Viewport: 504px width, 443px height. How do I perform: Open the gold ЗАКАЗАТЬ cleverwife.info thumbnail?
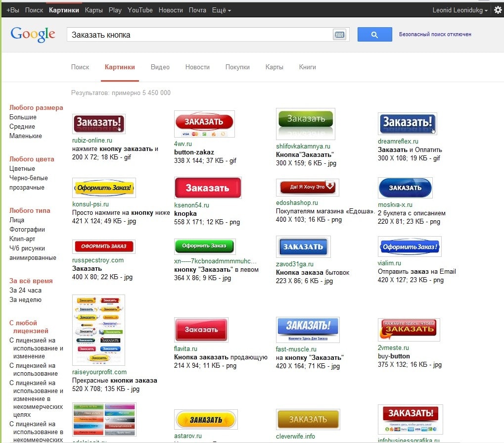[308, 420]
